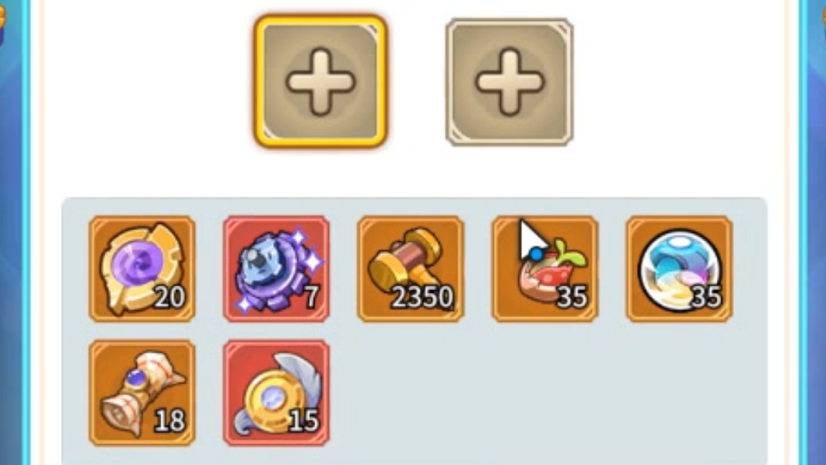Click the quantity 15 on the medal
826x465 pixels.
(304, 421)
